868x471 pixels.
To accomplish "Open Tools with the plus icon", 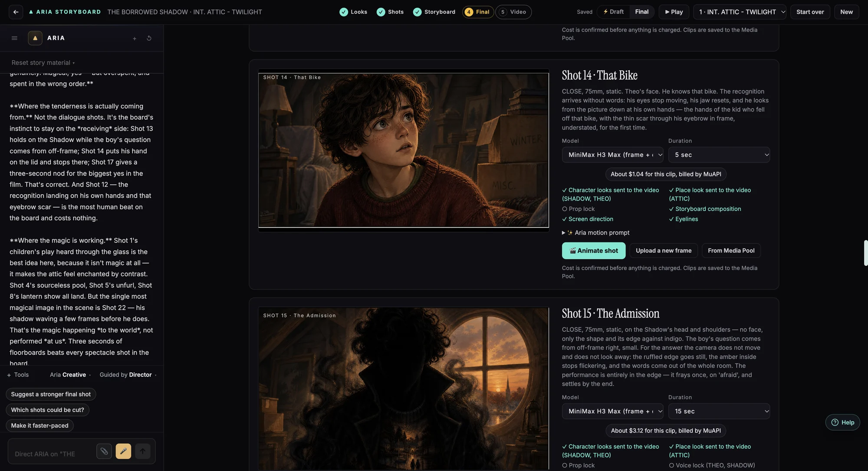I will (18, 375).
